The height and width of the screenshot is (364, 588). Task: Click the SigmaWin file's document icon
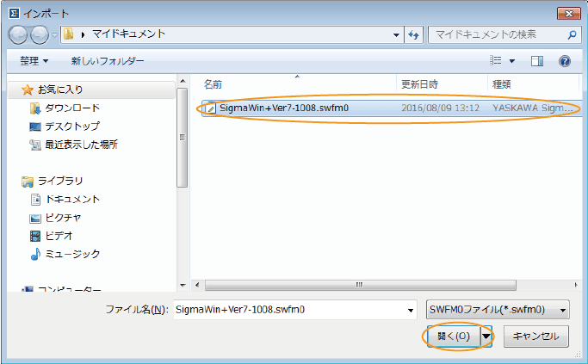coord(211,108)
